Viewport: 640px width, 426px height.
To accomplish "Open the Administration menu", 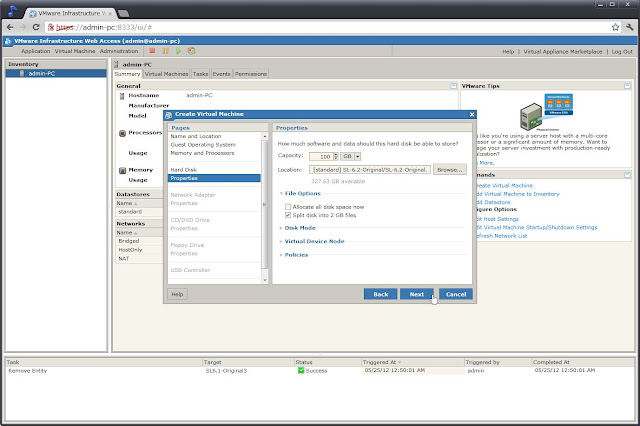I will point(119,51).
